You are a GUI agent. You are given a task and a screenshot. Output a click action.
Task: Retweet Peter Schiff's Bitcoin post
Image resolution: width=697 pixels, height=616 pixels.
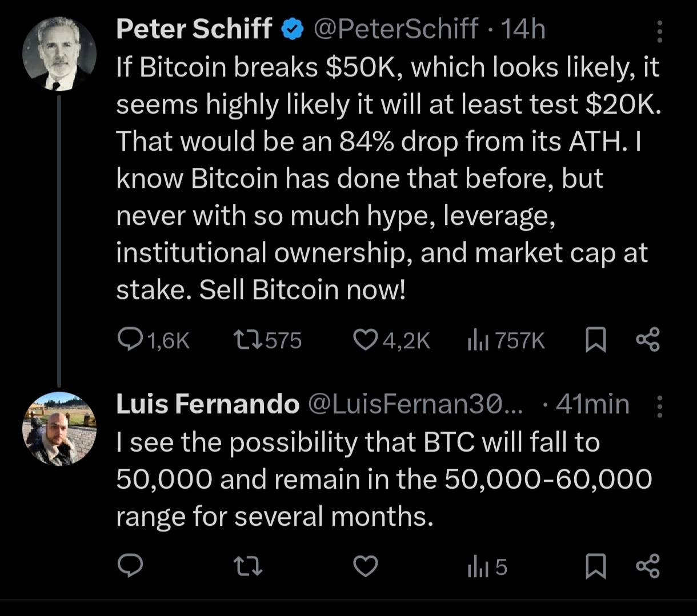point(248,341)
